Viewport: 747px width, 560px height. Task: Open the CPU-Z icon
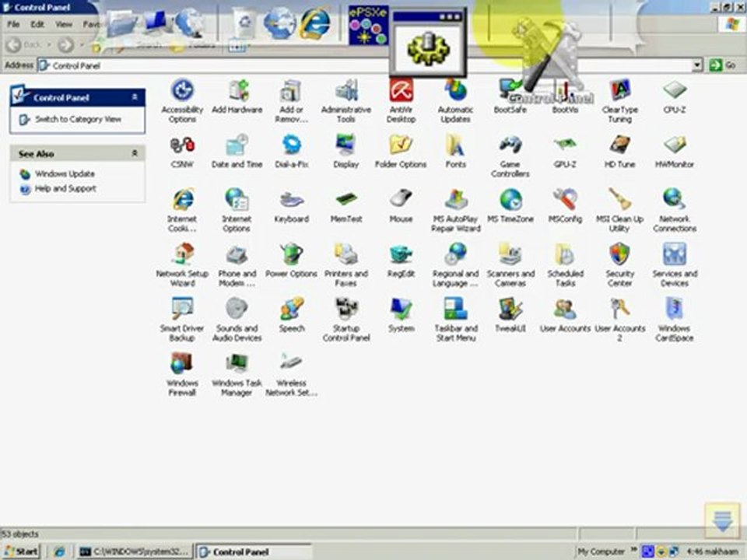coord(675,96)
